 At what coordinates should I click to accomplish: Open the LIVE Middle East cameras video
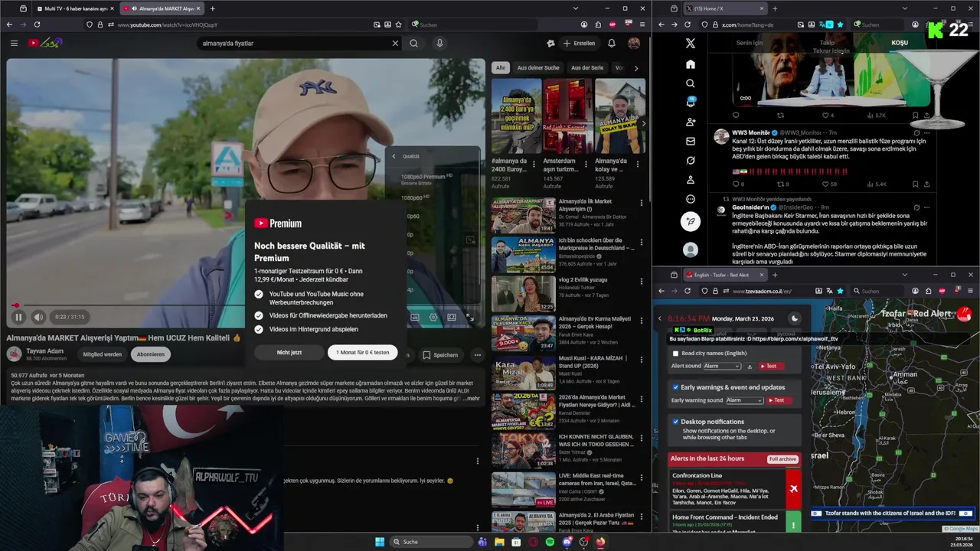point(523,490)
